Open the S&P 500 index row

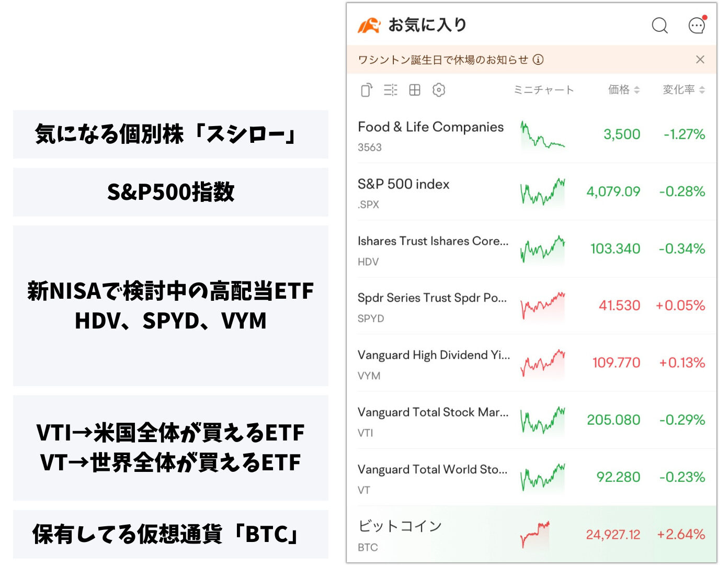click(531, 192)
